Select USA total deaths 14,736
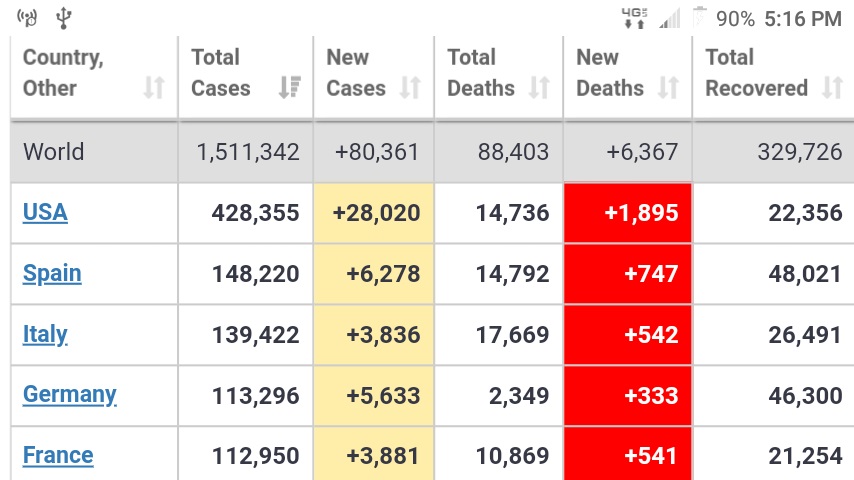The image size is (854, 480). coord(513,213)
